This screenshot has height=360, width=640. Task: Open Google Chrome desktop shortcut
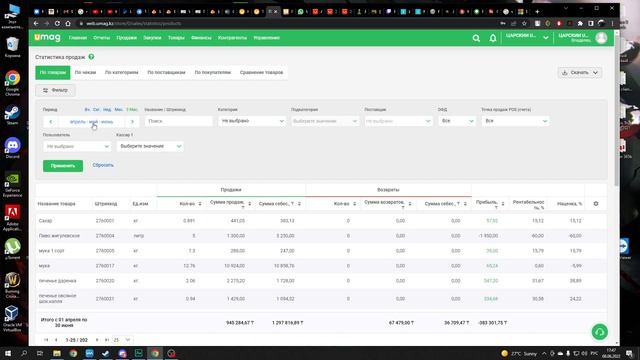[x=12, y=83]
